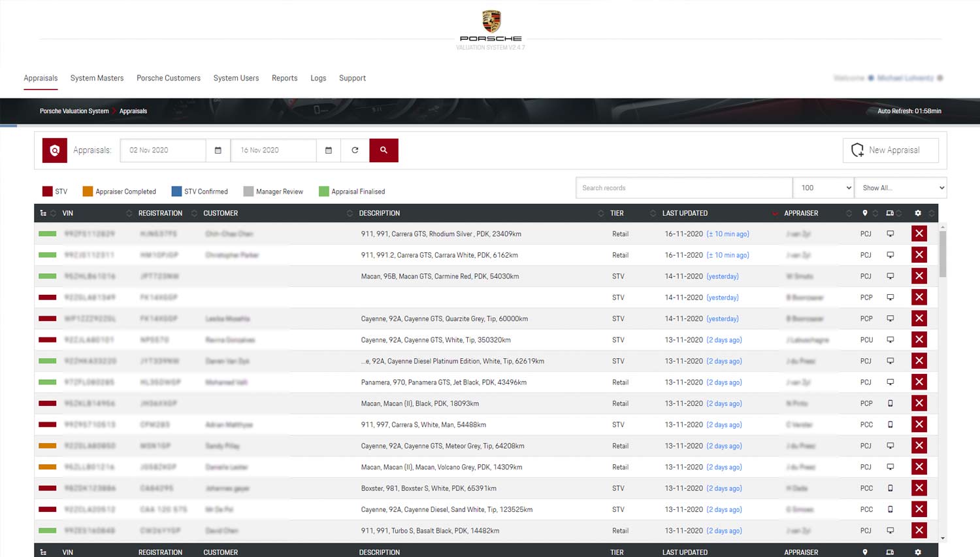Click the Auto Refresh 01:58min timer text
The height and width of the screenshot is (557, 980).
(909, 111)
